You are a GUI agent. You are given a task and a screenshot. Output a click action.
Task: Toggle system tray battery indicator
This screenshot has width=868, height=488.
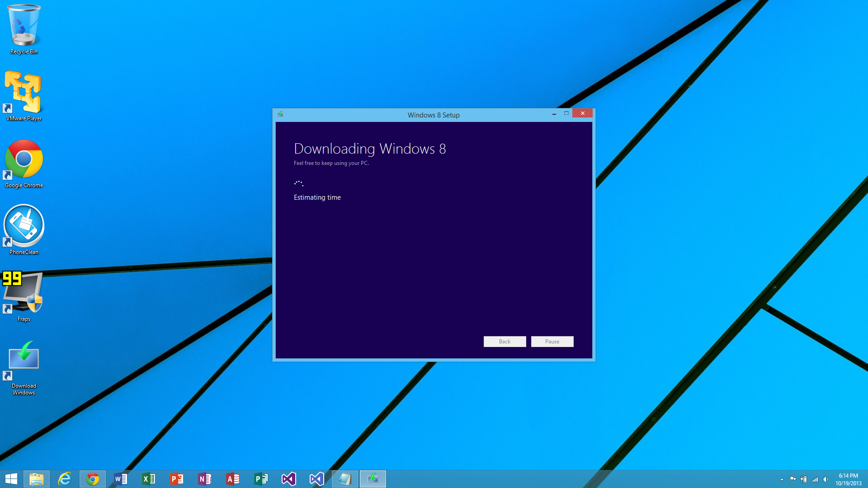(803, 479)
